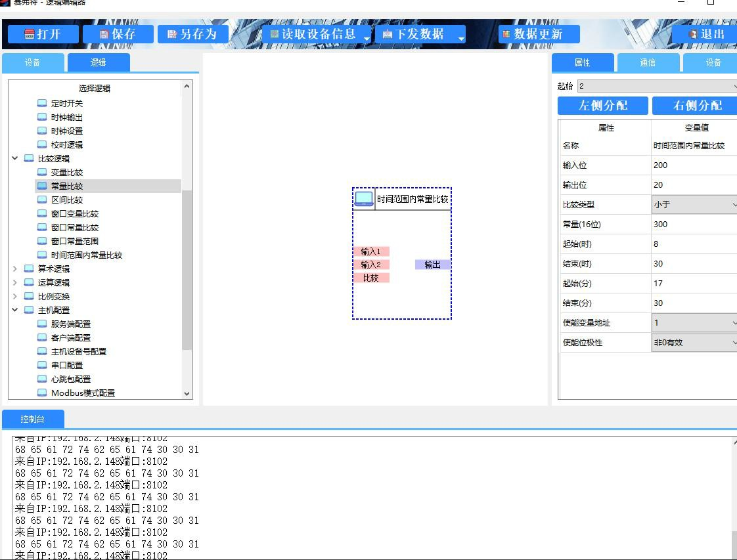Collapse the 比较逻辑 tree node
737x560 pixels.
[x=15, y=159]
